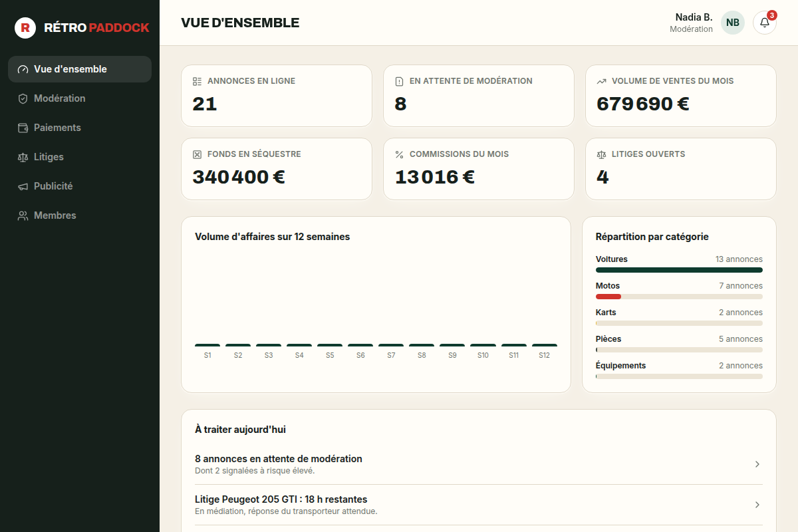
Task: Go to the Modération section
Action: point(80,98)
